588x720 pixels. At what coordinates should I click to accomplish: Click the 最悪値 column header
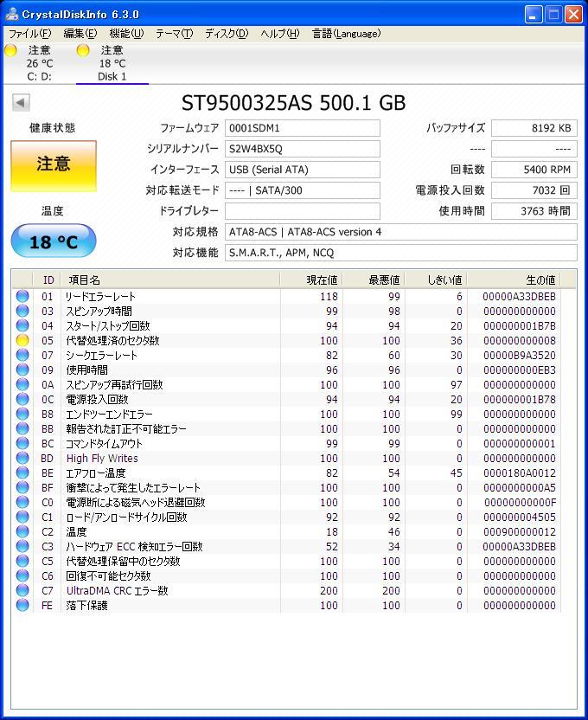(x=374, y=280)
